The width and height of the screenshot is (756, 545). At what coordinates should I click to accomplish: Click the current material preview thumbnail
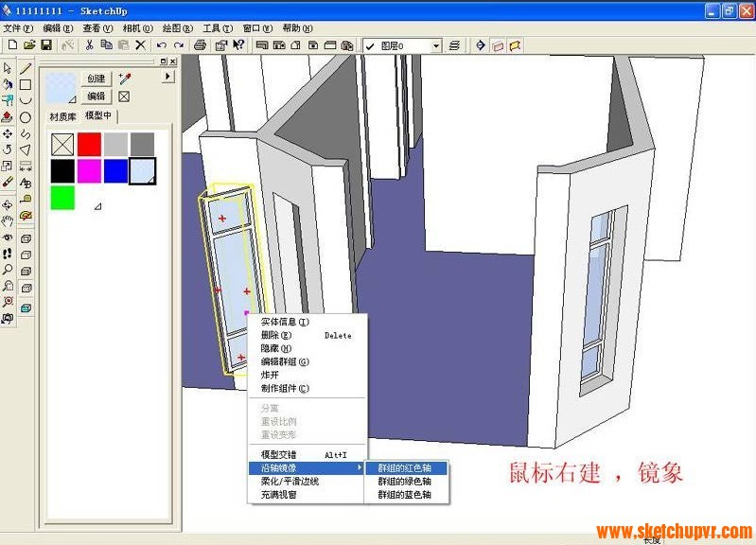pos(61,88)
